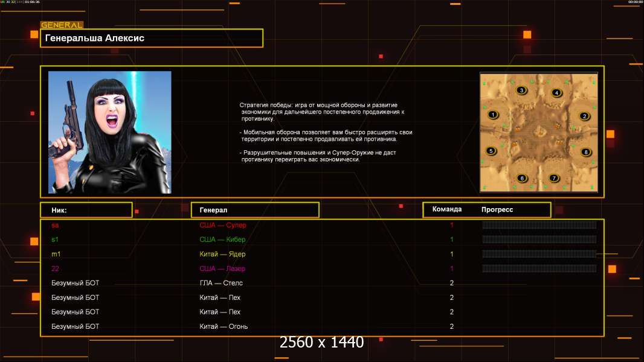Screen dimensions: 644x362
Task: Click the Команда header label
Action: [x=447, y=209]
